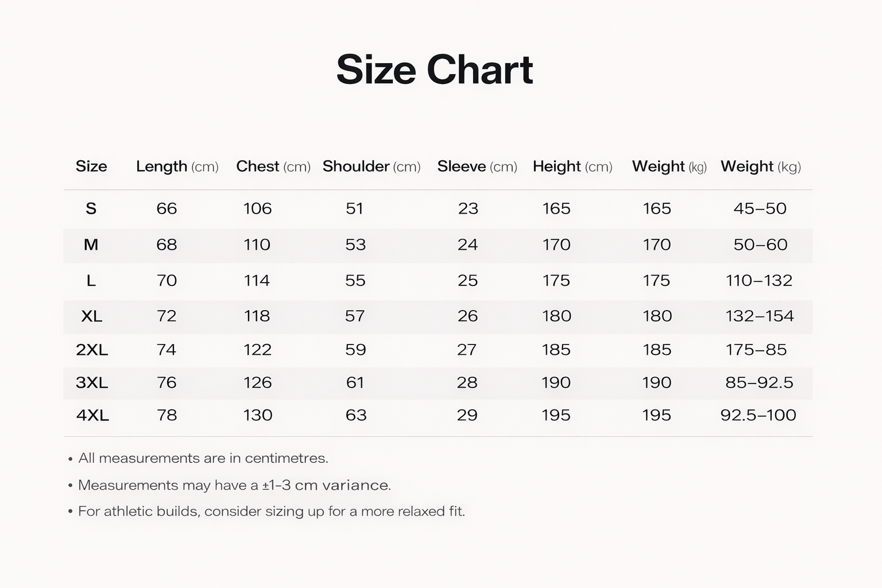This screenshot has height=588, width=882.
Task: Click the sleeve value 26 for XL
Action: pyautogui.click(x=467, y=316)
